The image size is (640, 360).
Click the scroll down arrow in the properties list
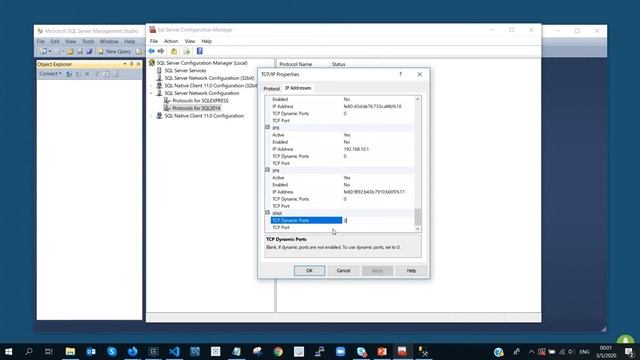(x=418, y=229)
